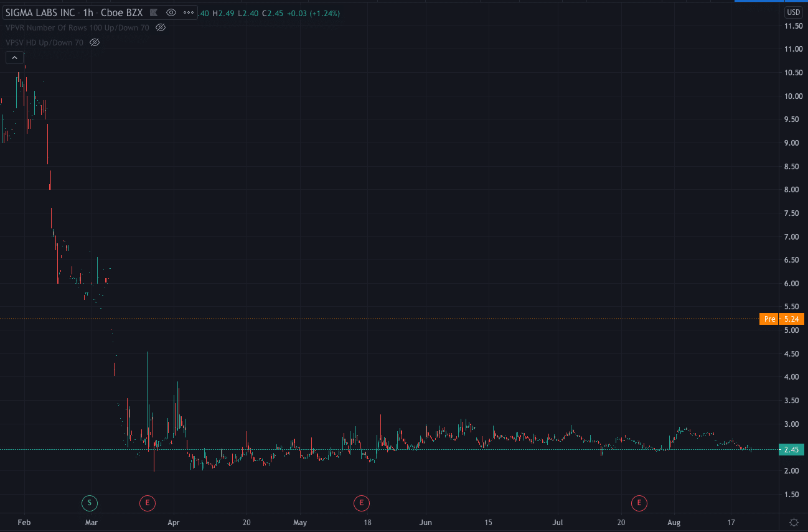
Task: Click the Apr label on the time axis
Action: 174,522
